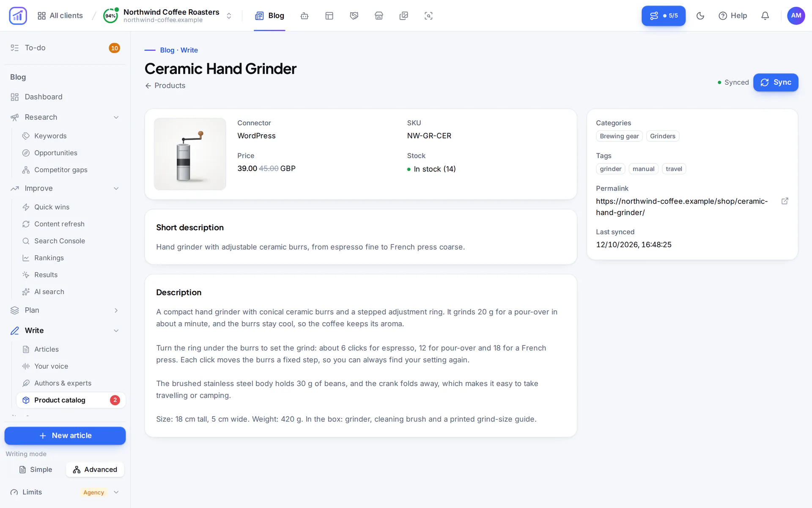Open Keywords page

(x=71, y=136)
